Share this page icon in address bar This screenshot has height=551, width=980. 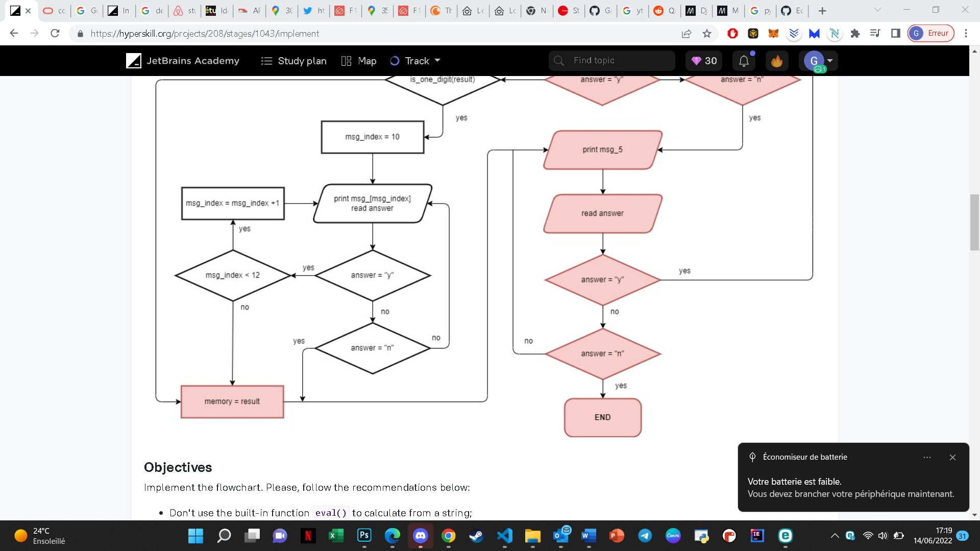(x=687, y=34)
